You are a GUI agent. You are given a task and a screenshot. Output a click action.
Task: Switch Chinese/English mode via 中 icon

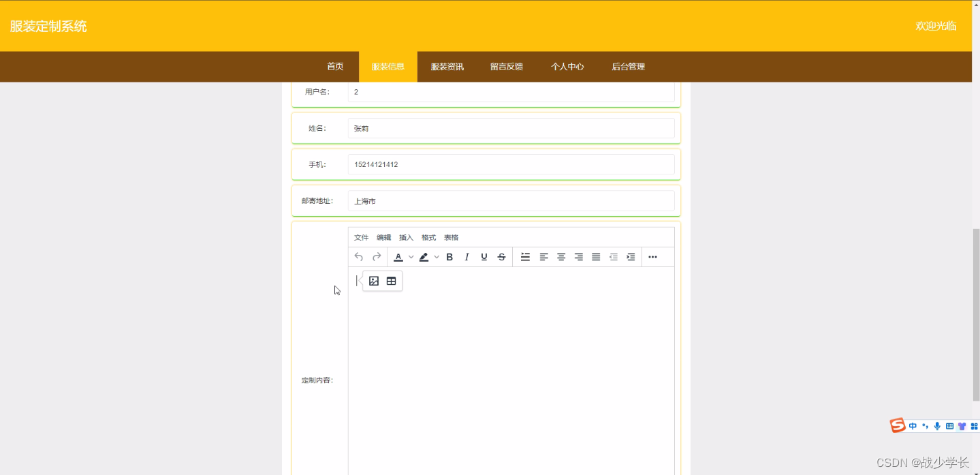pyautogui.click(x=913, y=426)
